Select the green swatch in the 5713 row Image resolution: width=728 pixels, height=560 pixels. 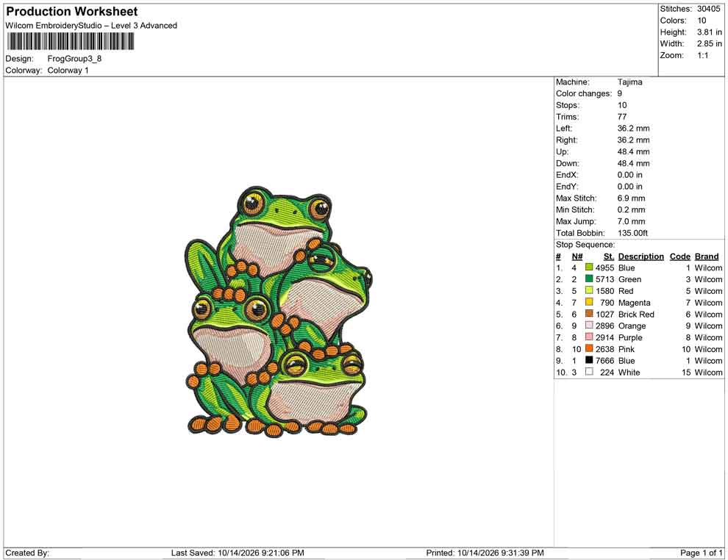[x=589, y=279]
